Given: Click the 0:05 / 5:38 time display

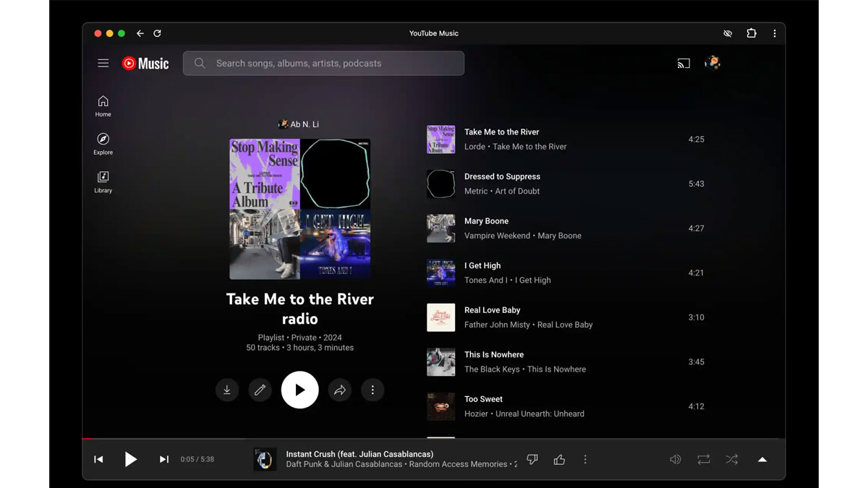Looking at the screenshot, I should [x=197, y=460].
